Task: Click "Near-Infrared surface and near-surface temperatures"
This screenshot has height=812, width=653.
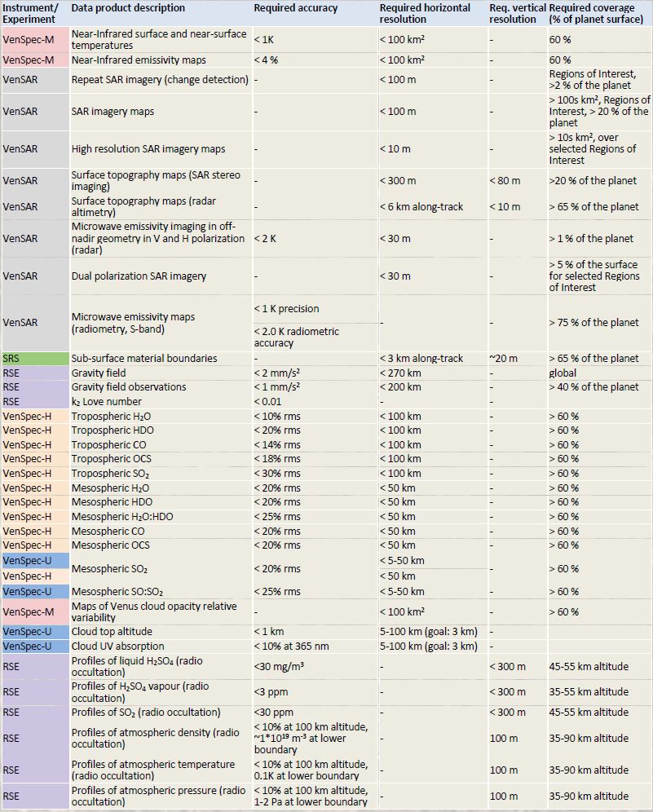Action: [x=159, y=39]
